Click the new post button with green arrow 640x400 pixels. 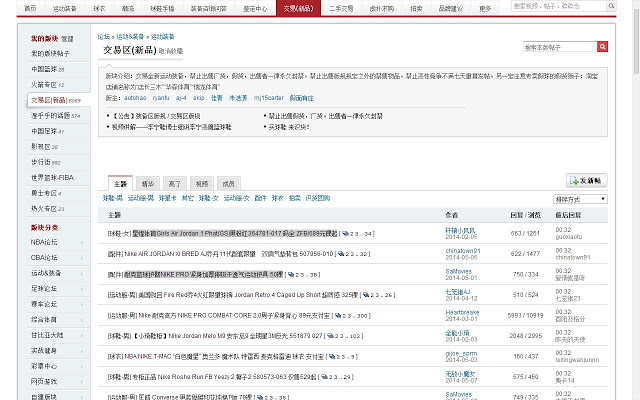pos(587,180)
